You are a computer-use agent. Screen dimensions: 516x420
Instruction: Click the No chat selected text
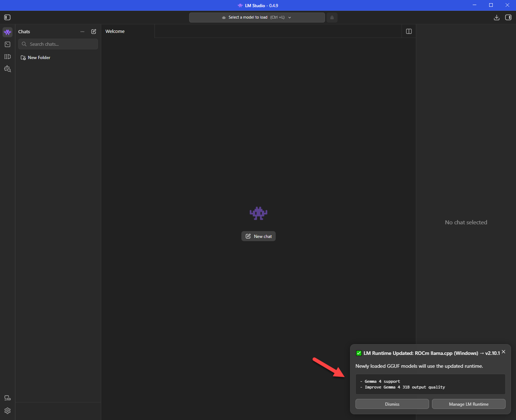point(466,223)
